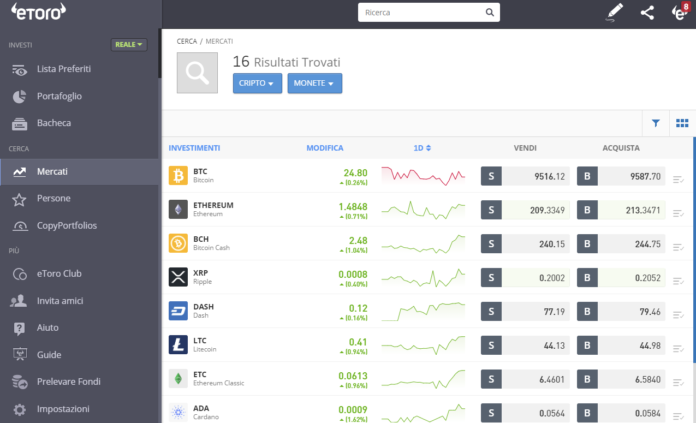Click the B buy button for BTC
This screenshot has height=423, width=696.
pyautogui.click(x=587, y=176)
